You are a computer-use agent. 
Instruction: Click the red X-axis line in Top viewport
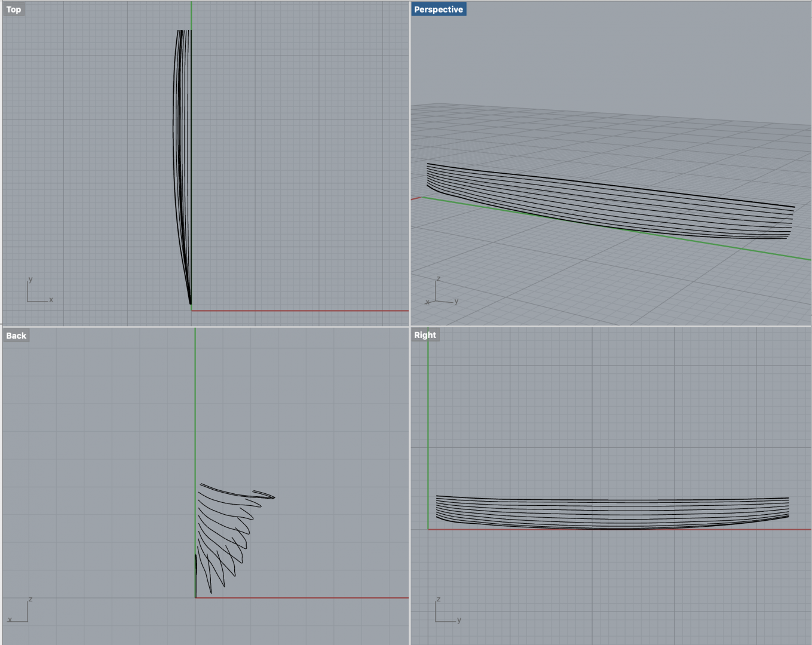tap(299, 311)
